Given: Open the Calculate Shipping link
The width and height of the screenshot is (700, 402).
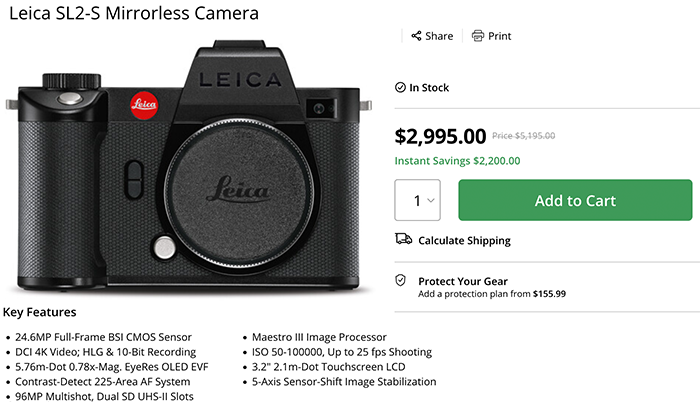Looking at the screenshot, I should pyautogui.click(x=464, y=241).
